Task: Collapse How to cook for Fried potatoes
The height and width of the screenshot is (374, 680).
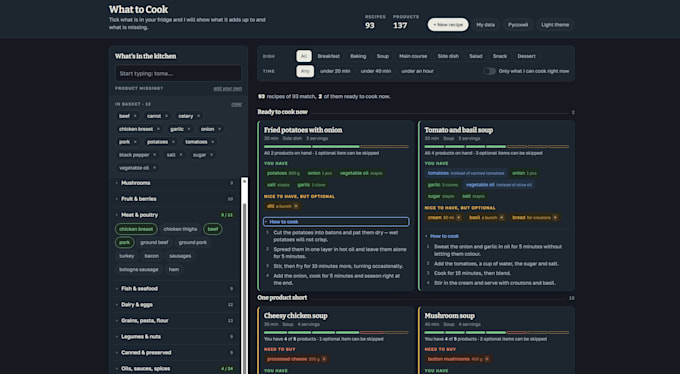Action: tap(336, 222)
